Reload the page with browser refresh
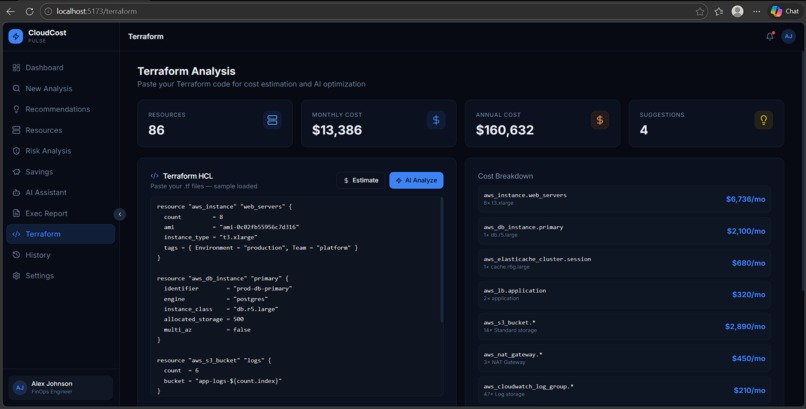The image size is (806, 409). coord(29,11)
